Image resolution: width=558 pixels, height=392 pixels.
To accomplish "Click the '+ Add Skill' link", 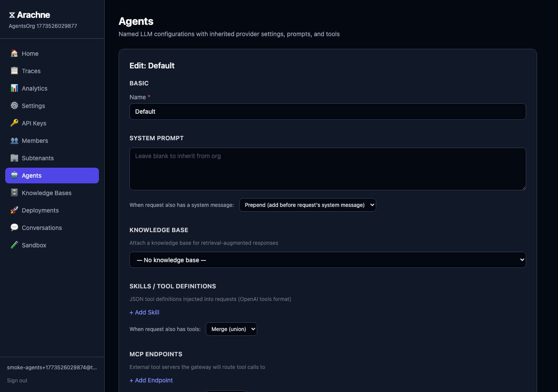I will point(144,312).
